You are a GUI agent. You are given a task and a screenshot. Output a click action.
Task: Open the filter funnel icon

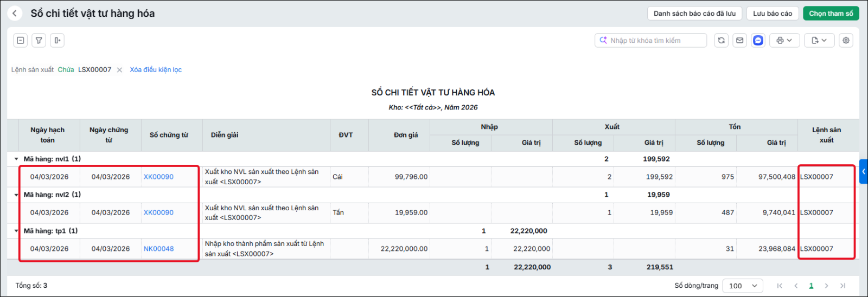click(x=39, y=40)
